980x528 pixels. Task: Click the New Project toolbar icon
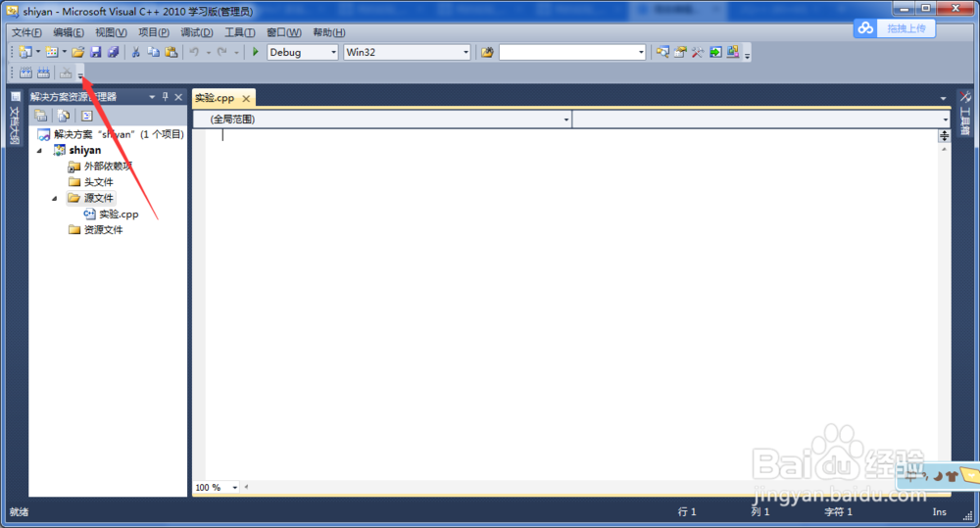click(25, 53)
